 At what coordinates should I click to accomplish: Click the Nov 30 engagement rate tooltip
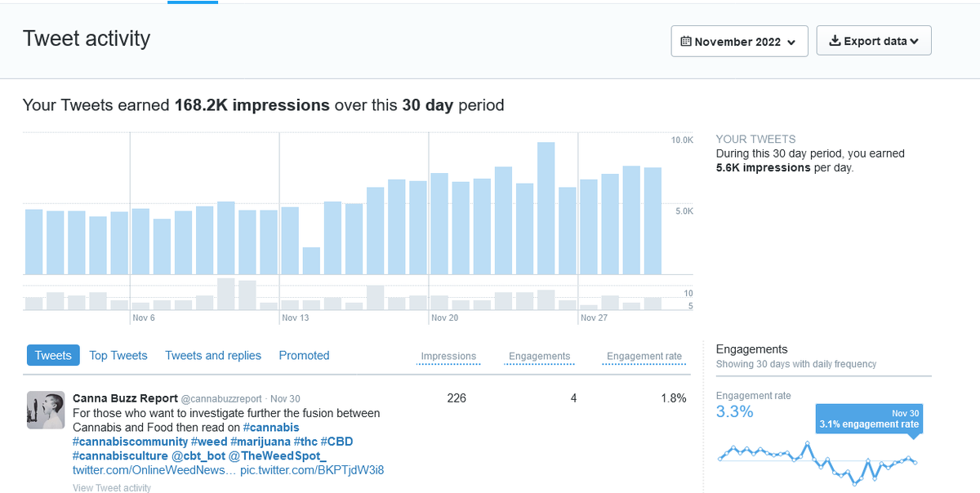869,419
